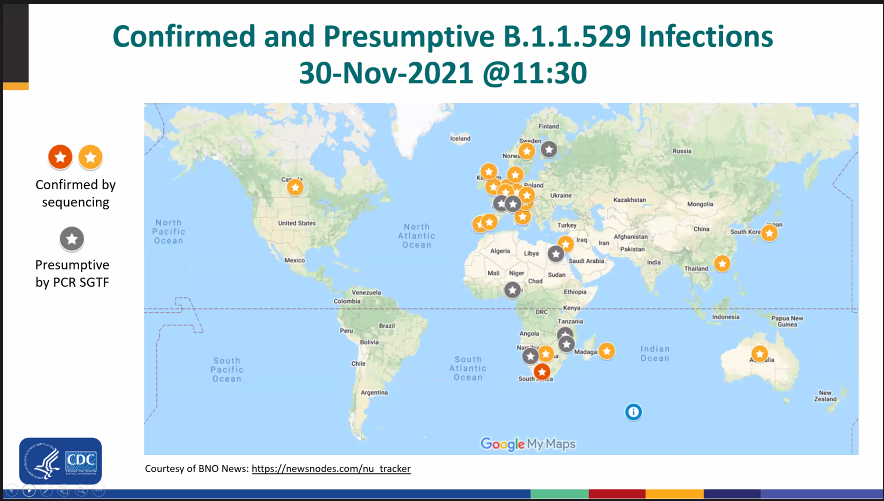Select the orange marker east of Thailand
This screenshot has height=501, width=884.
[722, 263]
